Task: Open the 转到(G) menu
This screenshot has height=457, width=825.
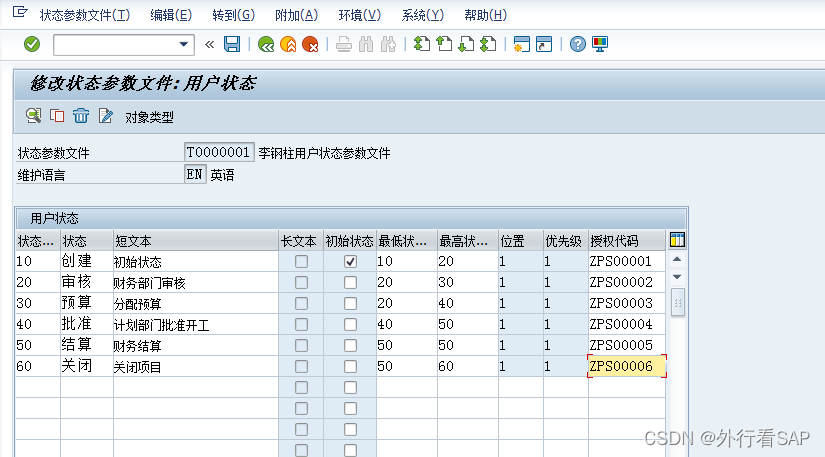Action: [x=234, y=15]
